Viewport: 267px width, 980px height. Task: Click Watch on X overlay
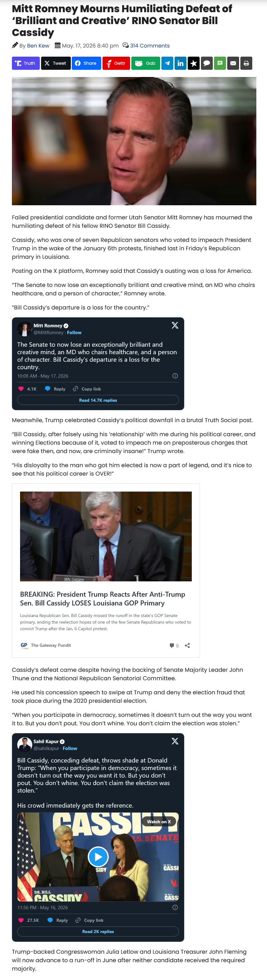tap(159, 821)
